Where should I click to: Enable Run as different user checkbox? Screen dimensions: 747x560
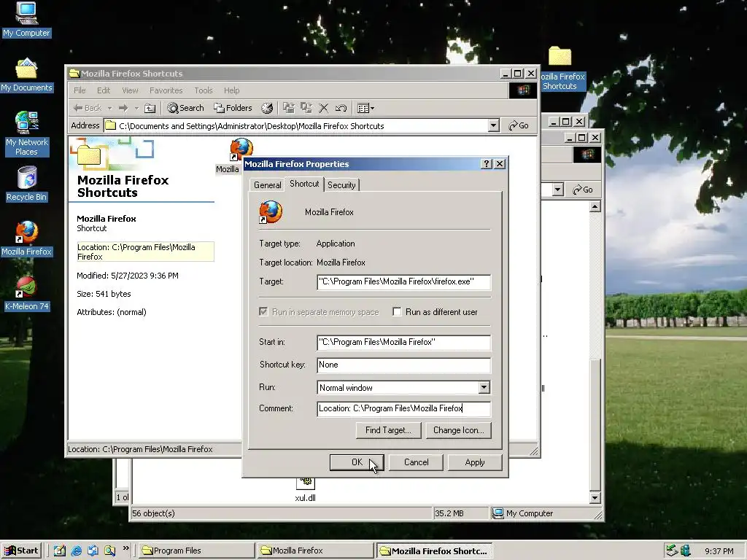point(397,311)
